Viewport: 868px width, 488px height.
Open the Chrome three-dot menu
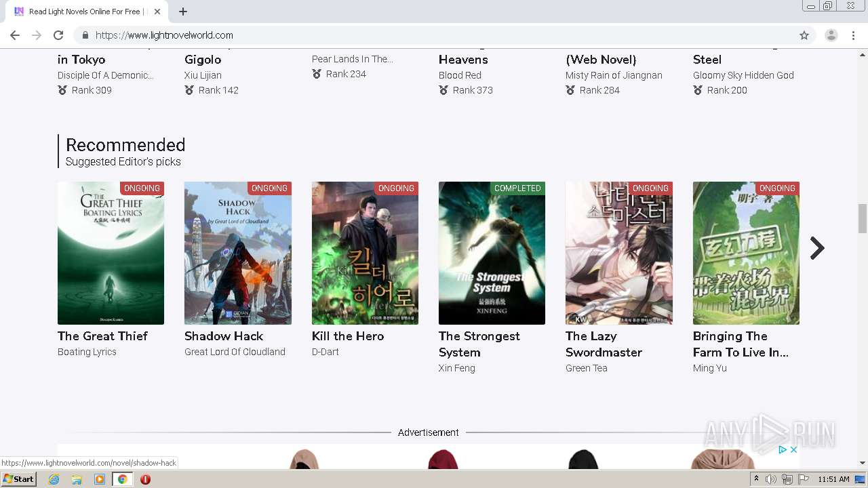coord(853,35)
